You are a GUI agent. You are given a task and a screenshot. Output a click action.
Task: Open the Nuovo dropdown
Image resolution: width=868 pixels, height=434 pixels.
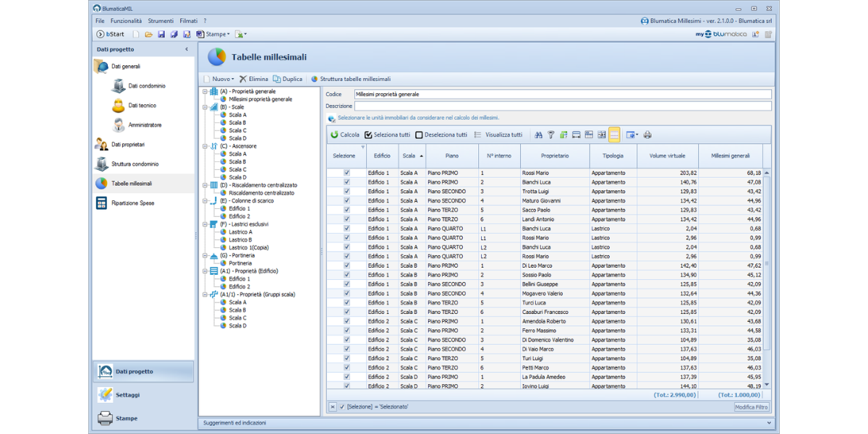[221, 79]
